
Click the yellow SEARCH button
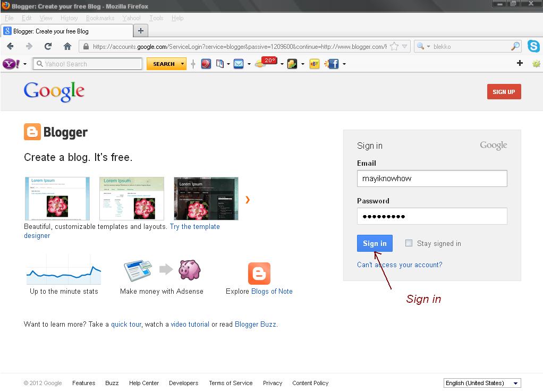pyautogui.click(x=164, y=64)
